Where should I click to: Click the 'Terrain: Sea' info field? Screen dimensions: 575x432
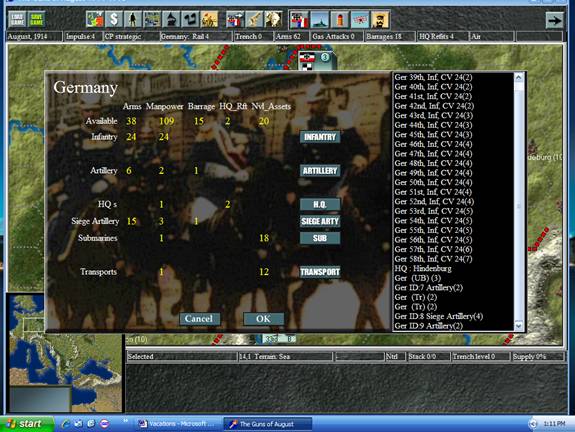[285, 356]
